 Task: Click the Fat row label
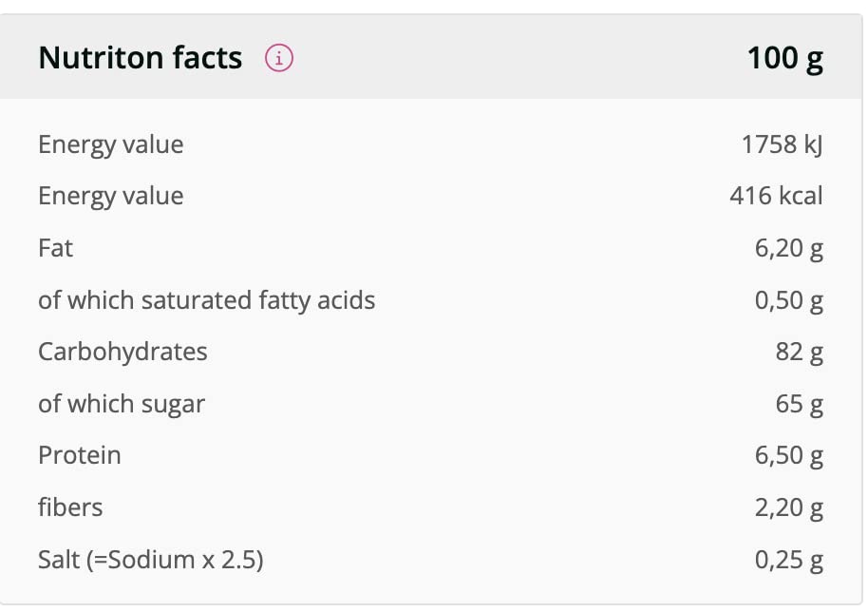(x=55, y=248)
